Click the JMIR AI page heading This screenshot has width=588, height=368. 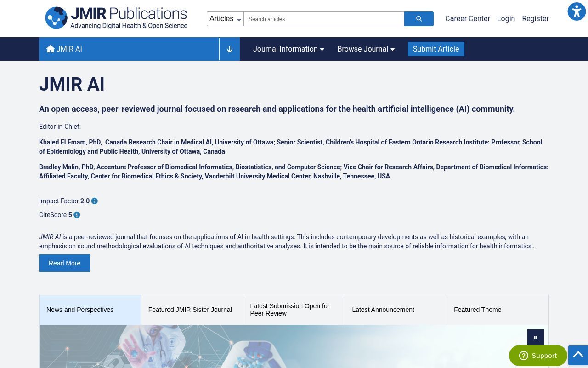[72, 84]
